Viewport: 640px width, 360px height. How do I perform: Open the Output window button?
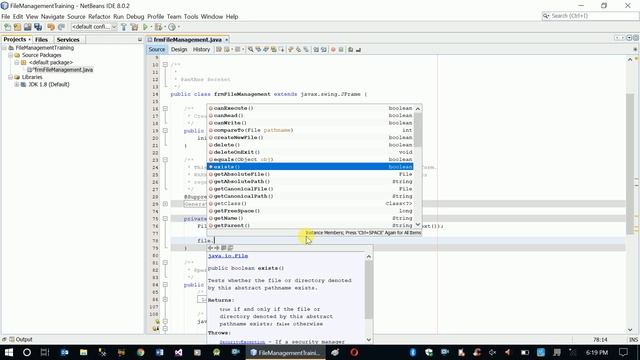coord(20,339)
